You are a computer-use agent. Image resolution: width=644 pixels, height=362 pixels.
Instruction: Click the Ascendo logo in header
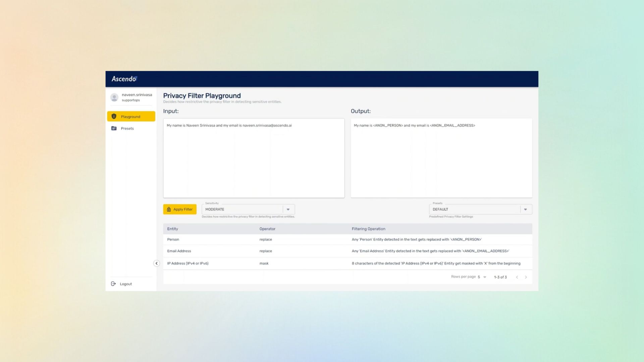[x=124, y=79]
